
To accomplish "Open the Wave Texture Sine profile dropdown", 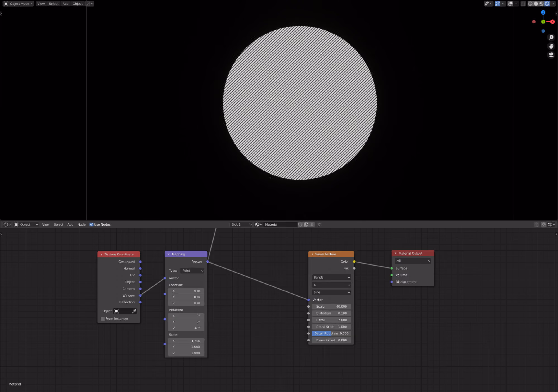I will 331,292.
